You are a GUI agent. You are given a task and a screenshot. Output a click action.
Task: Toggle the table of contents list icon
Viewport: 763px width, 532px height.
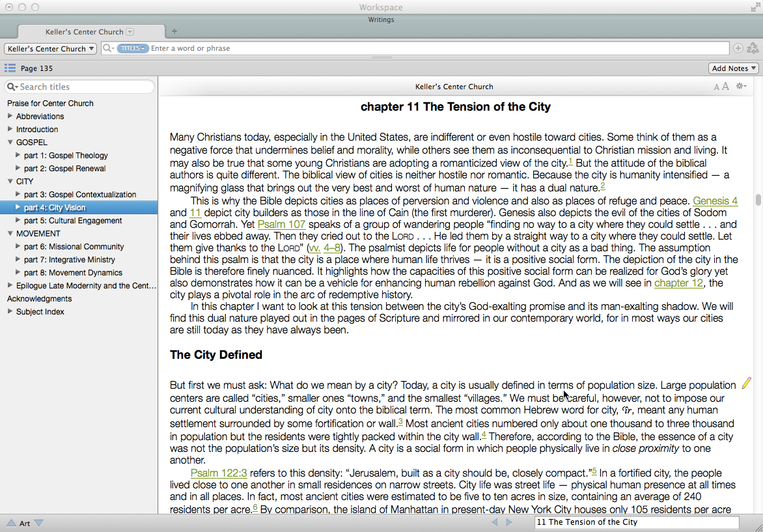point(10,68)
